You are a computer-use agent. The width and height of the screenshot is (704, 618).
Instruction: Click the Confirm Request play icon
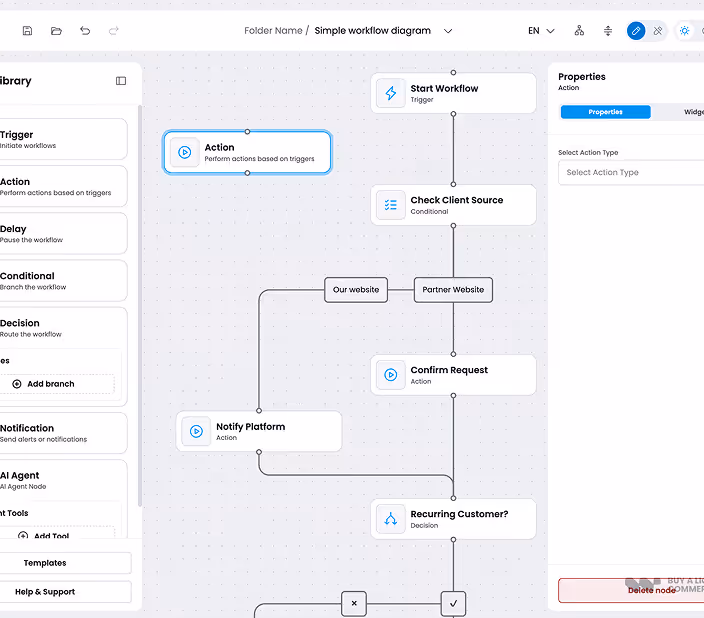pos(391,375)
